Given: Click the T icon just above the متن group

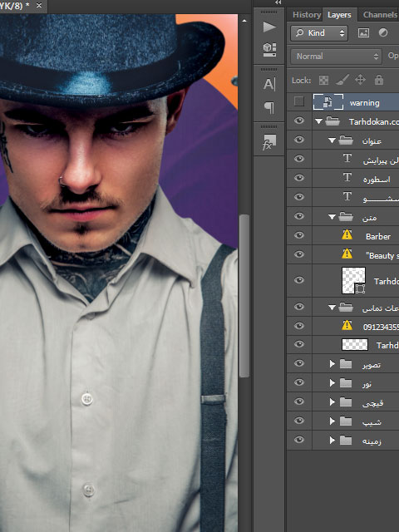Looking at the screenshot, I should click(x=347, y=196).
